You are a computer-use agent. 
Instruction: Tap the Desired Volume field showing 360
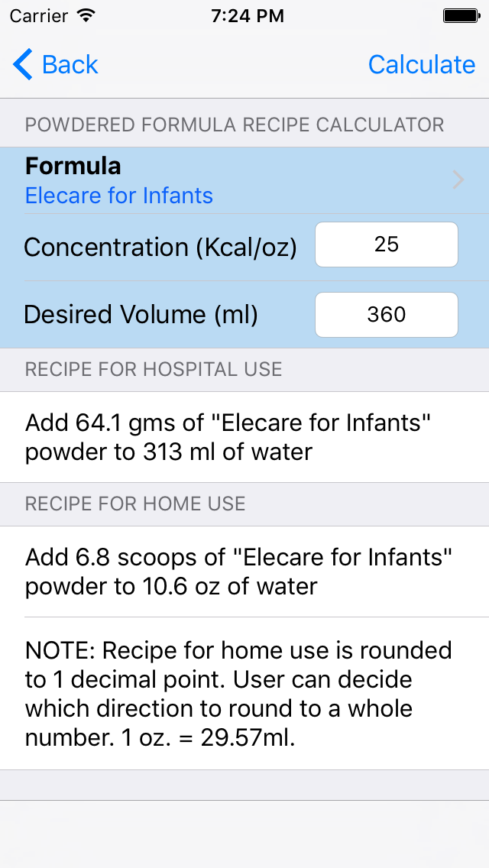(x=387, y=315)
